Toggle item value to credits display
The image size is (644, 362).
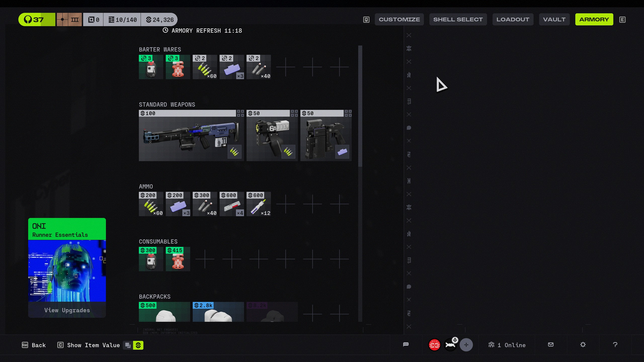(x=138, y=345)
